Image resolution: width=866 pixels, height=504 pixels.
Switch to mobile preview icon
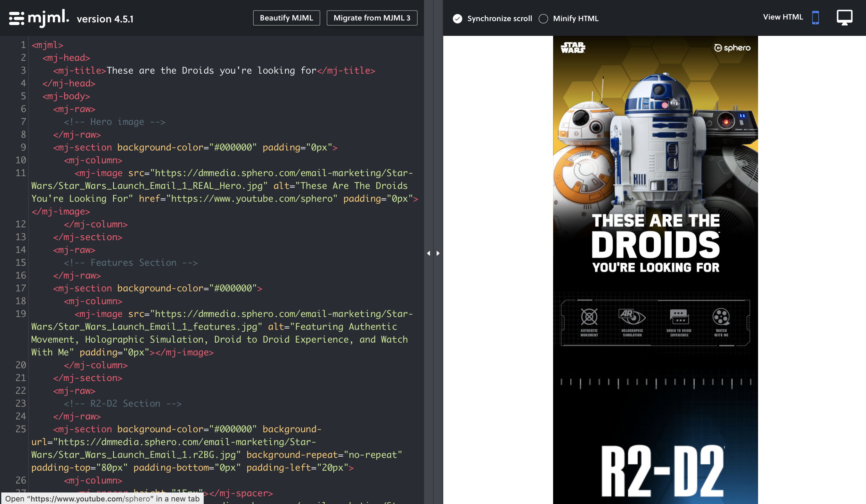pyautogui.click(x=815, y=18)
